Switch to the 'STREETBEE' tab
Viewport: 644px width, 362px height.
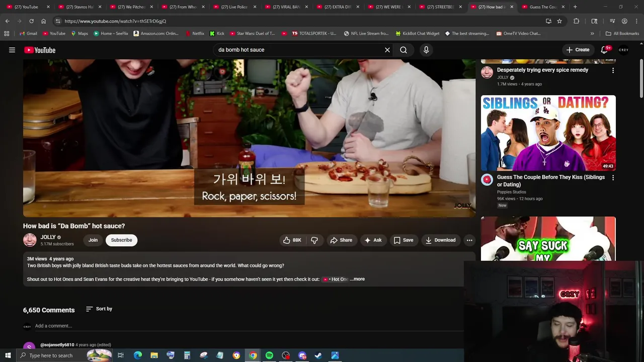pyautogui.click(x=440, y=7)
